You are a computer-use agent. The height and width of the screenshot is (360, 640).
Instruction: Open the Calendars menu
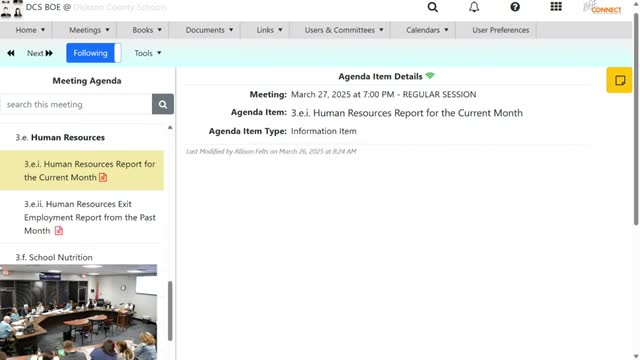point(427,30)
